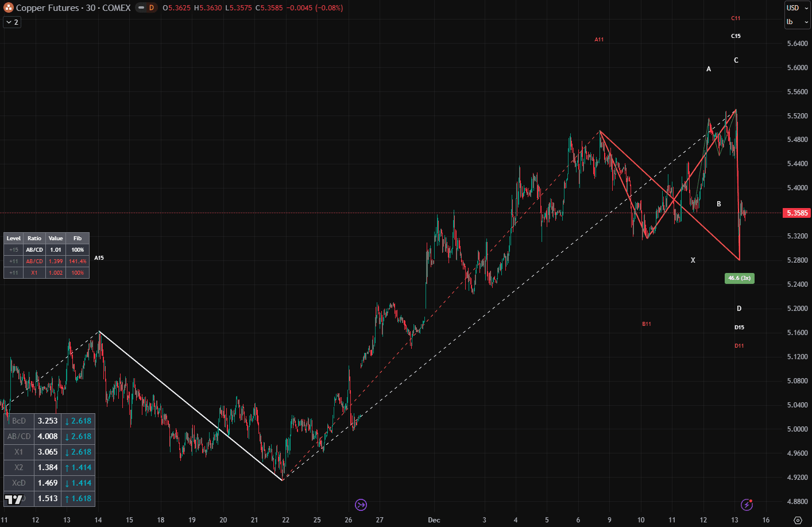Open the USD currency dropdown on the price axis
Screen dimensions: 812x527
tap(797, 8)
